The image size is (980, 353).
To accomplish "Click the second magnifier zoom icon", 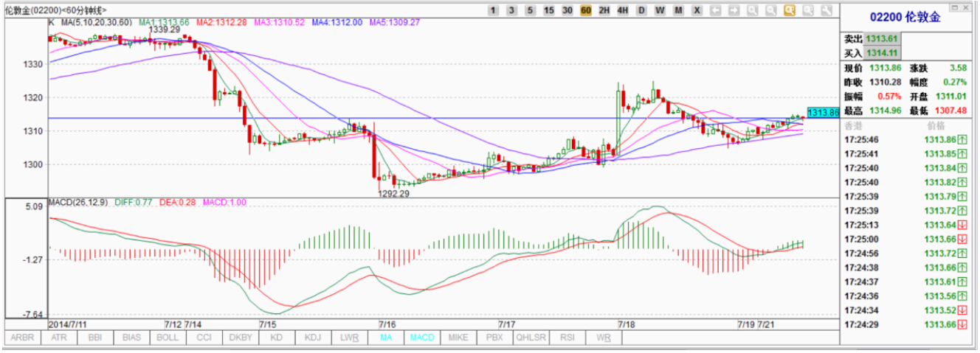I will pos(770,10).
